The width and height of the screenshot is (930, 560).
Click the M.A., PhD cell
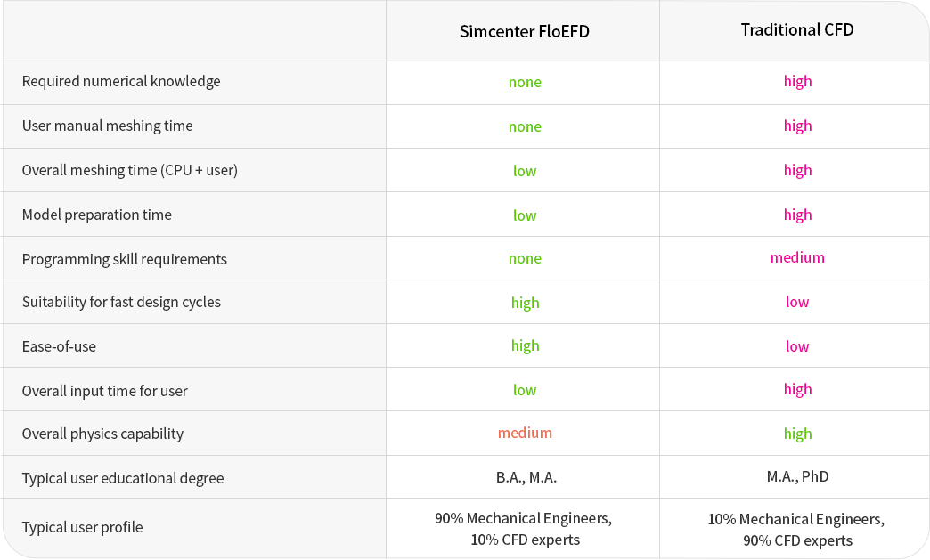tap(798, 476)
